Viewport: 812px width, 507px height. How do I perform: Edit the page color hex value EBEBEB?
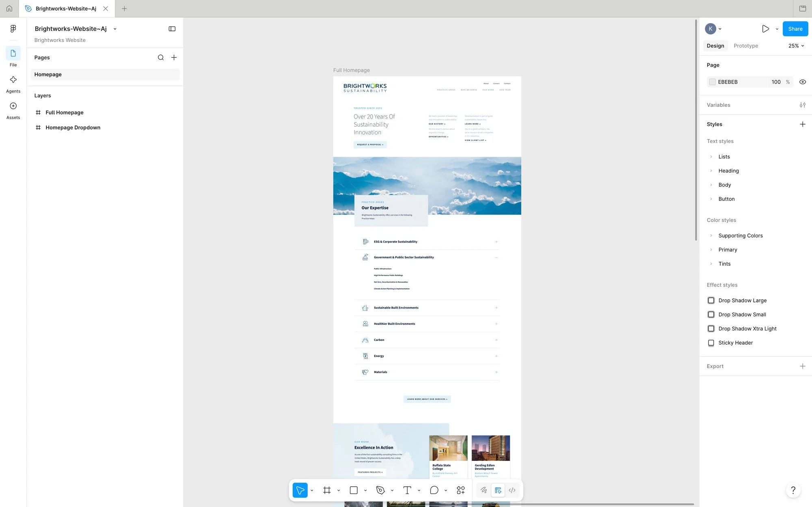point(728,82)
